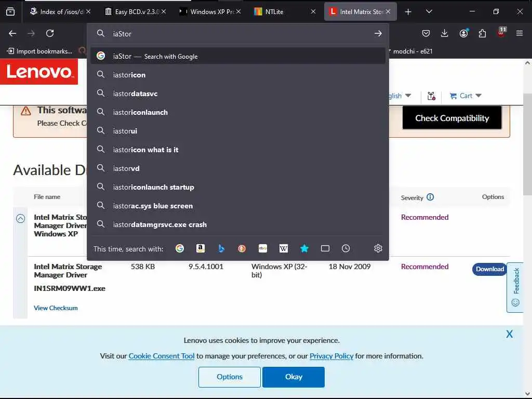This screenshot has width=532, height=399.
Task: Choose "iastordatamgrsvc.exe crash" suggestion
Action: pyautogui.click(x=238, y=224)
